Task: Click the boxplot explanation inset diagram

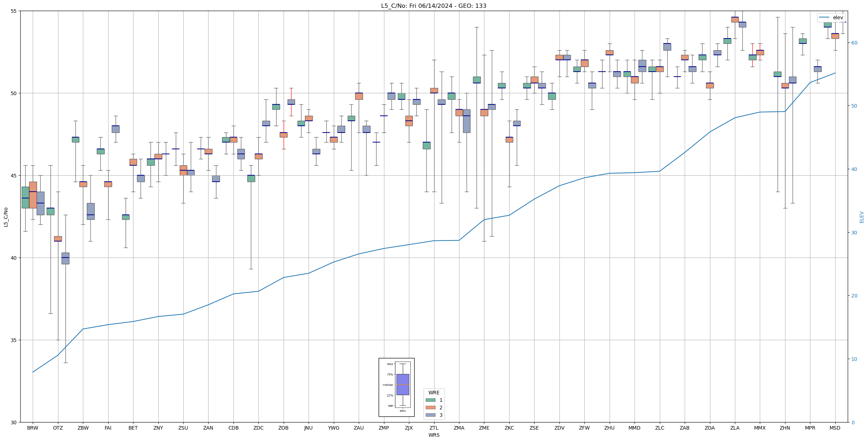Action: pyautogui.click(x=396, y=387)
